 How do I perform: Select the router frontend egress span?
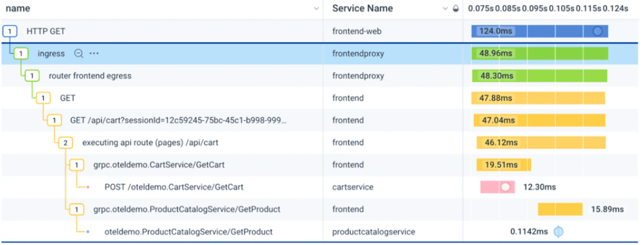click(x=90, y=76)
